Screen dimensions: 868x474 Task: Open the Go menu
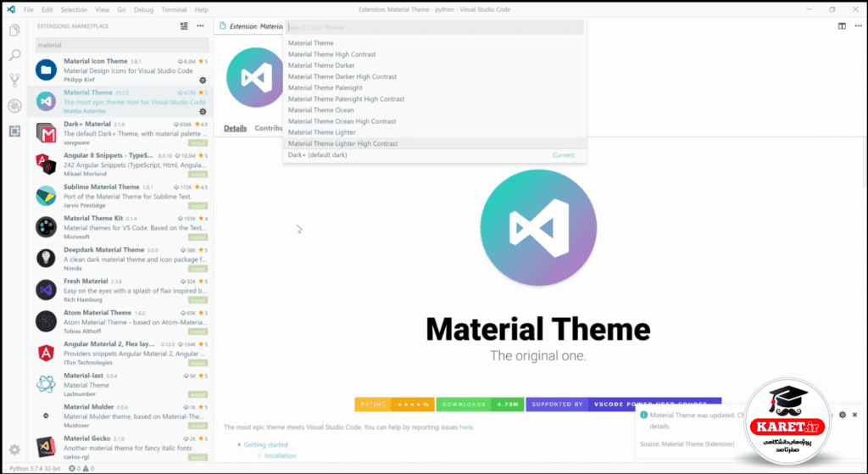(x=121, y=9)
